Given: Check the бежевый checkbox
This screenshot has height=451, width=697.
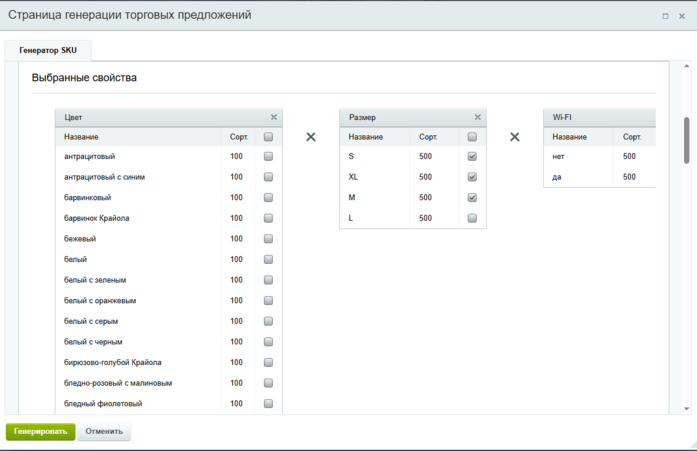Looking at the screenshot, I should (x=268, y=239).
